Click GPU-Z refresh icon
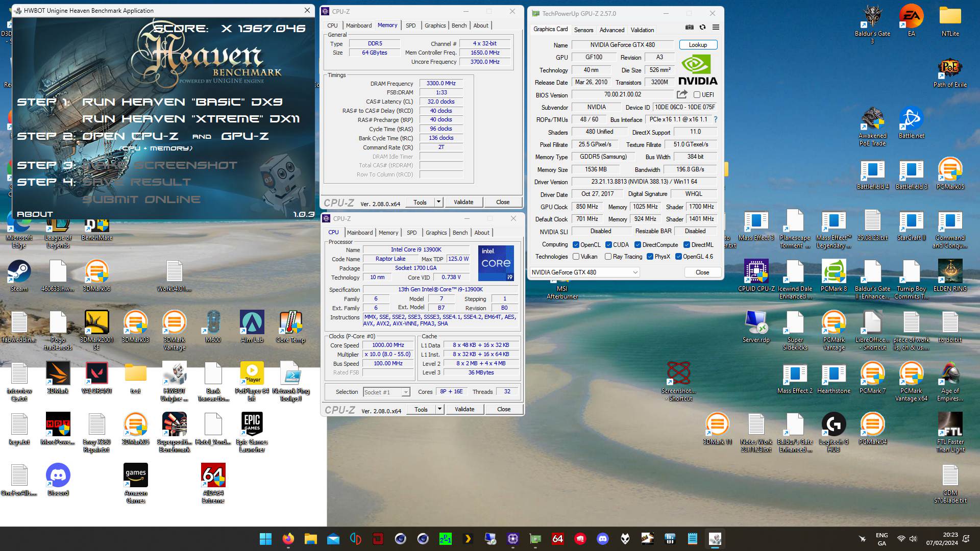The image size is (980, 551). pos(702,28)
